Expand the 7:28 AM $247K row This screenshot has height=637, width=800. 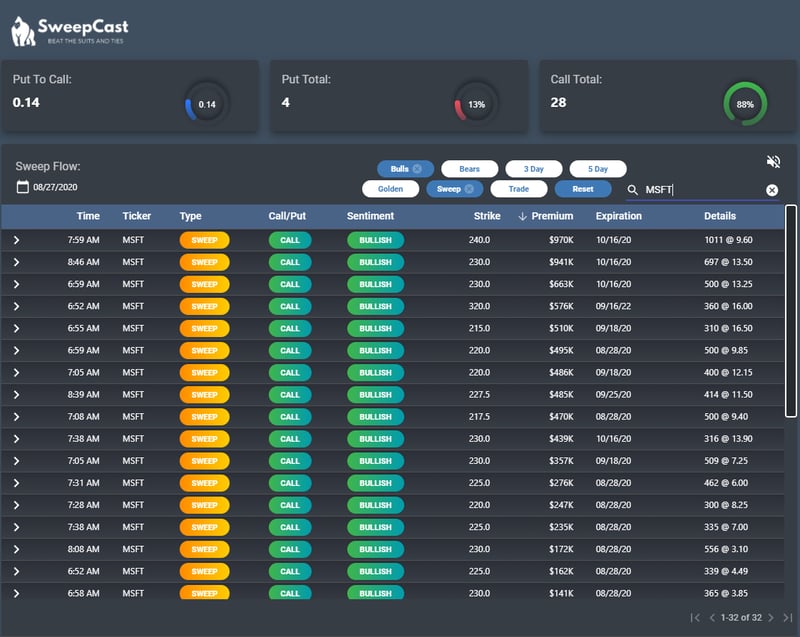[16, 505]
